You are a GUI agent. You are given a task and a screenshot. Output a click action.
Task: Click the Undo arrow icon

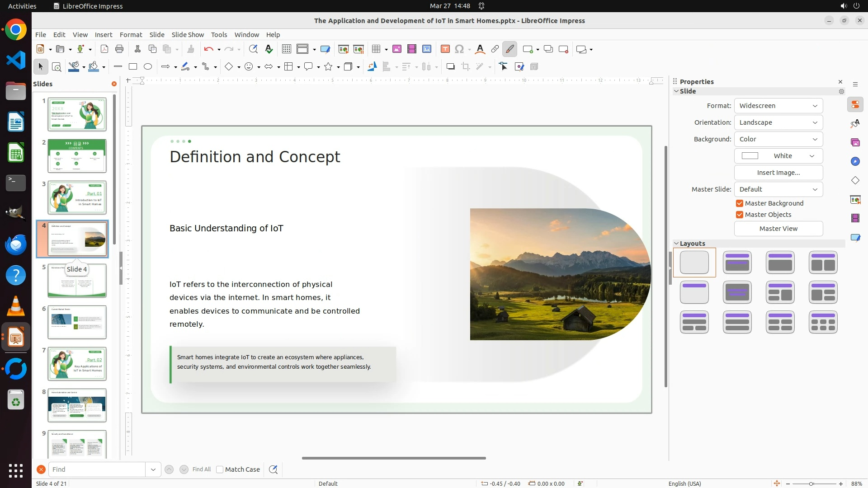pos(208,49)
